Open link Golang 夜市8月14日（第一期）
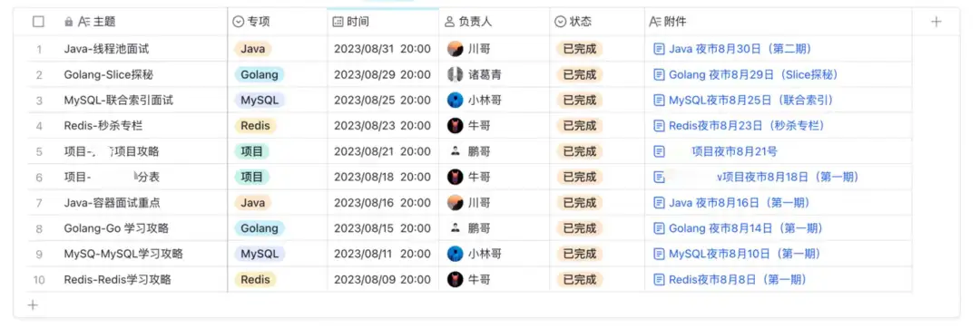 (746, 228)
